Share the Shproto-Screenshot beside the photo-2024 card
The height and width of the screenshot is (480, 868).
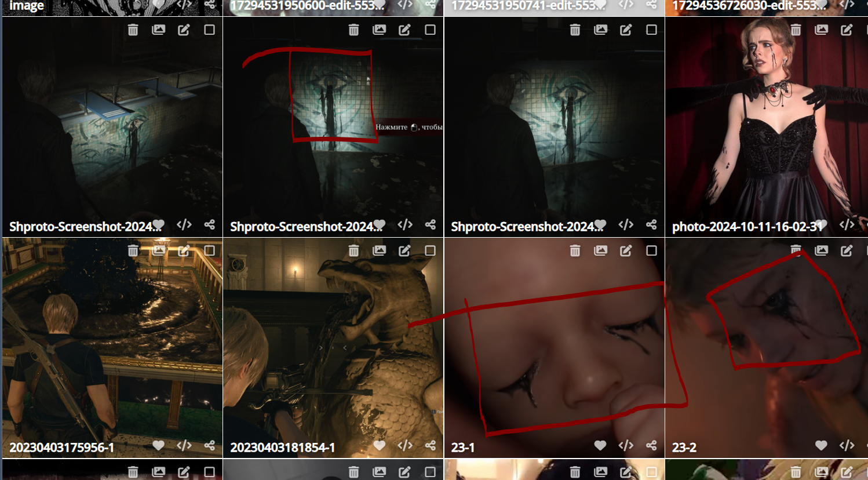click(651, 224)
